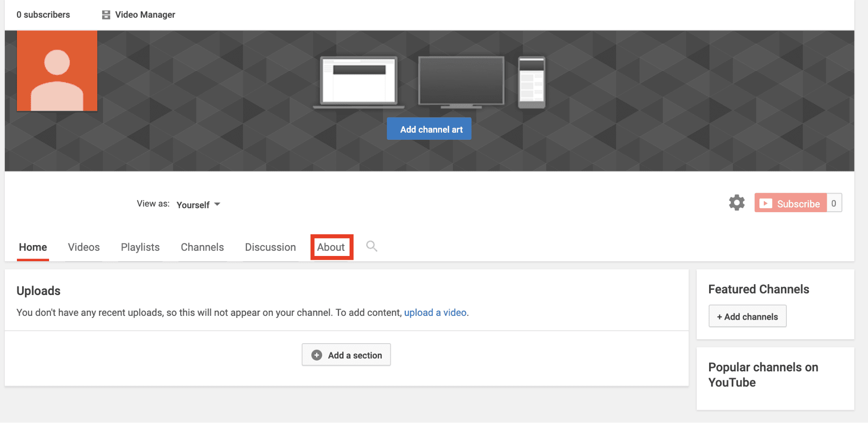Open the Discussion tab
This screenshot has width=868, height=423.
[x=270, y=247]
